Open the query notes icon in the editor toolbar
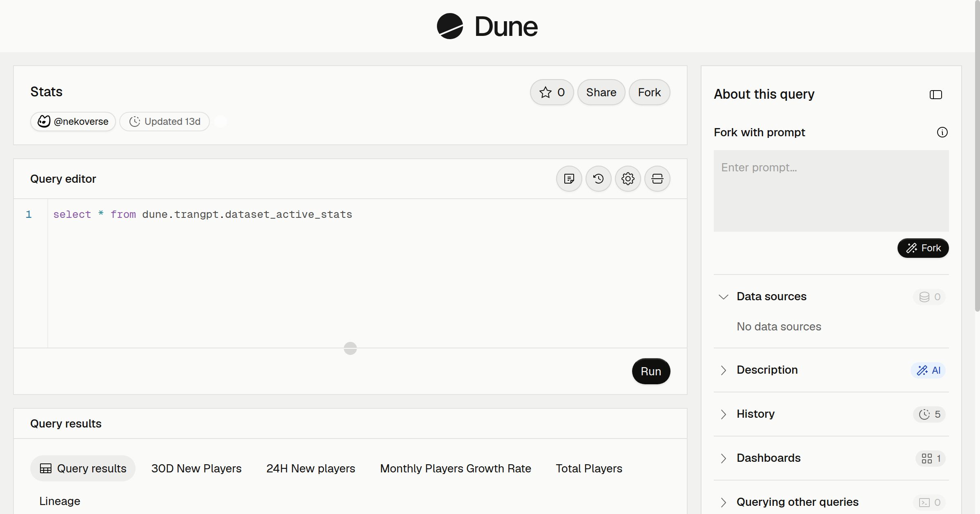980x514 pixels. [569, 179]
